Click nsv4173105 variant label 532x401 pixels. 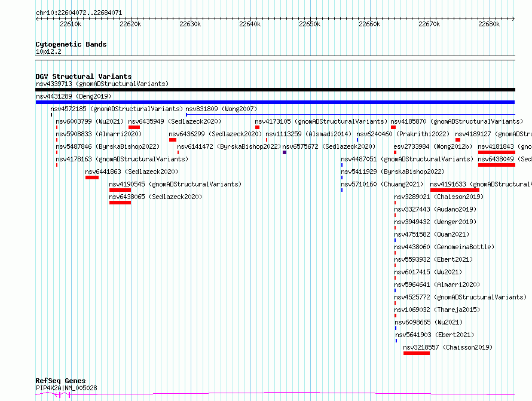tap(321, 121)
